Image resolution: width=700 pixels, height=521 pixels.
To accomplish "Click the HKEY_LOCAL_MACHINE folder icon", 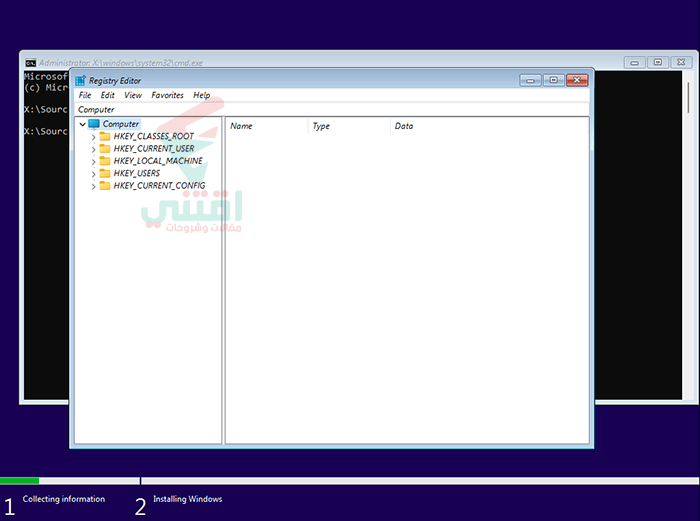I will 105,161.
